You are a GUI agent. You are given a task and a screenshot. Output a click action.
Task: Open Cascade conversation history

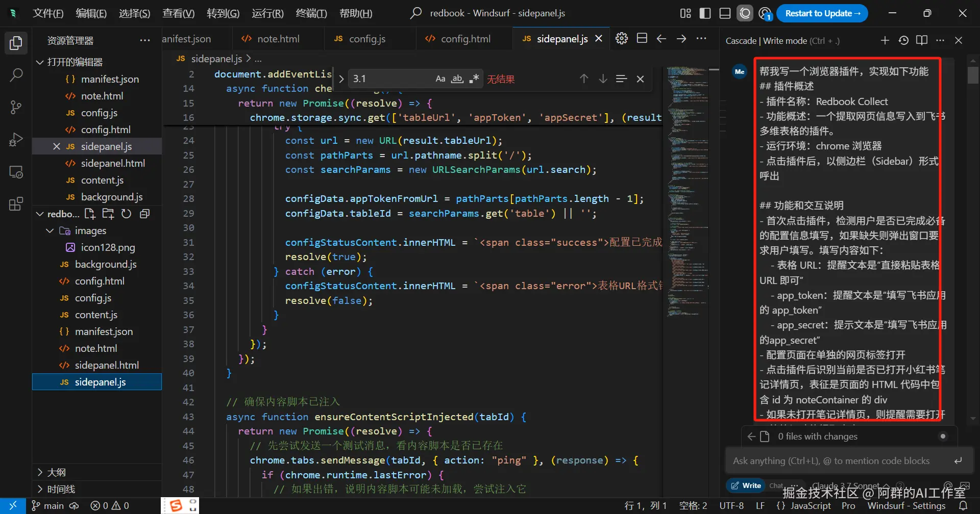pos(903,40)
